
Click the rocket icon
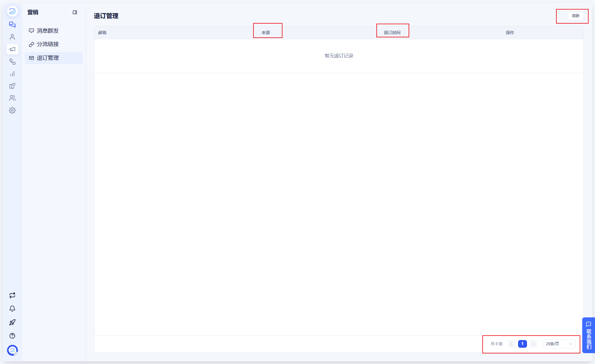[12, 322]
